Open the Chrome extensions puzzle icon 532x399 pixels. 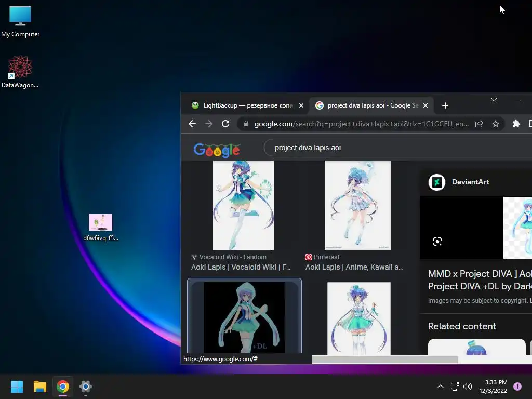coord(516,124)
